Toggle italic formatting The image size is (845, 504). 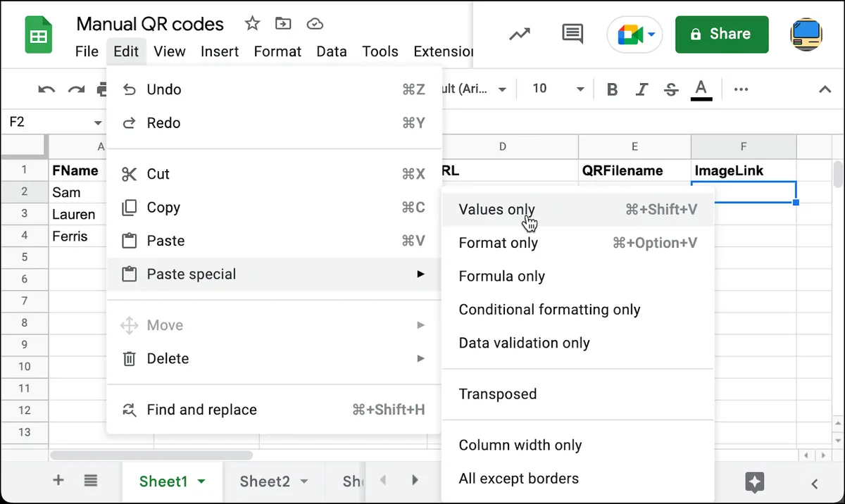click(x=641, y=89)
